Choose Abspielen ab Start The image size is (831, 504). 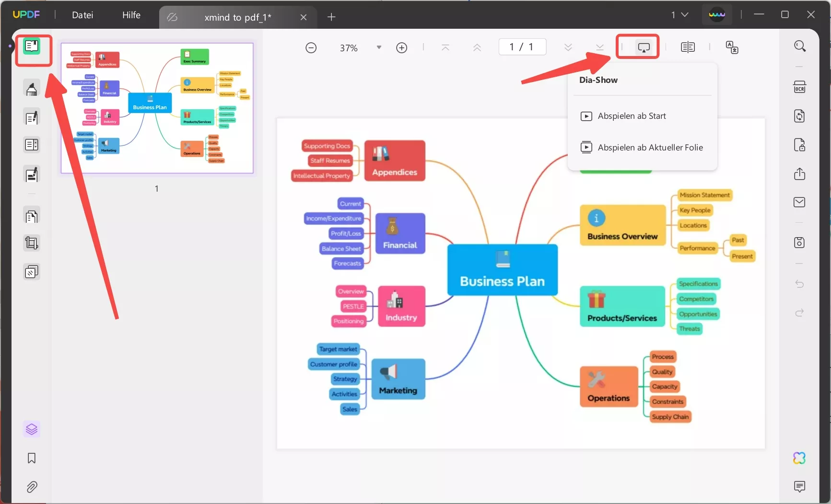tap(632, 115)
